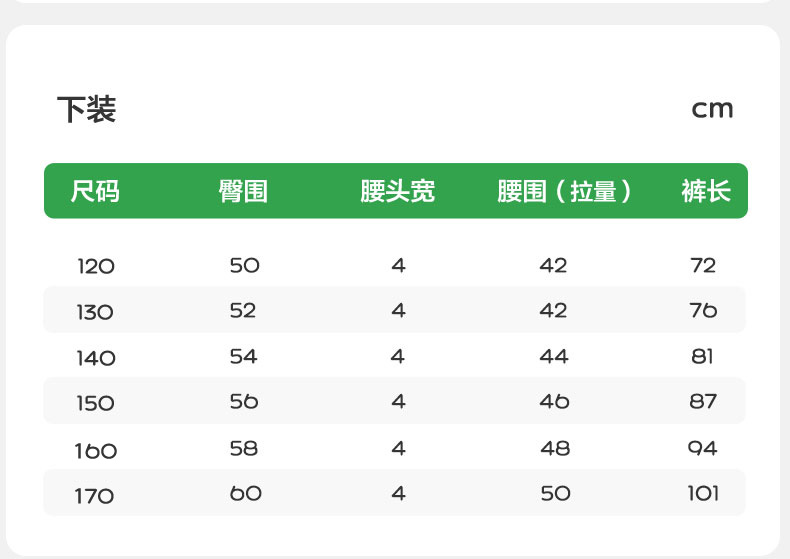Click hip value 58 for size 160
Viewport: 790px width, 559px height.
(x=244, y=448)
